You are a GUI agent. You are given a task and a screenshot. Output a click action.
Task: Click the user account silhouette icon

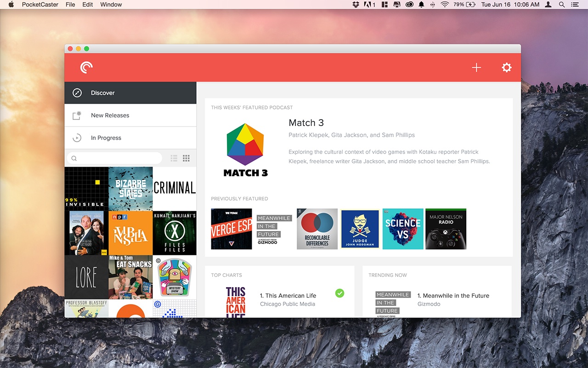(548, 5)
